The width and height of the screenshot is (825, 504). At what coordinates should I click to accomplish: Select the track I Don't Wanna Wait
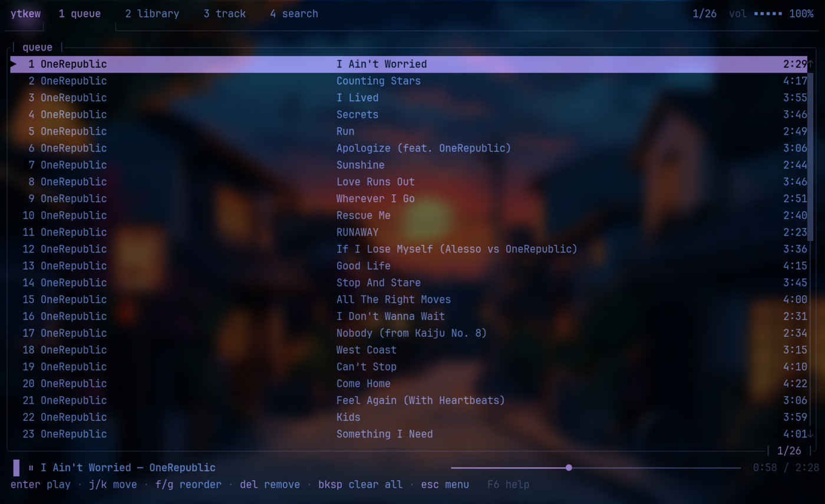click(408, 316)
